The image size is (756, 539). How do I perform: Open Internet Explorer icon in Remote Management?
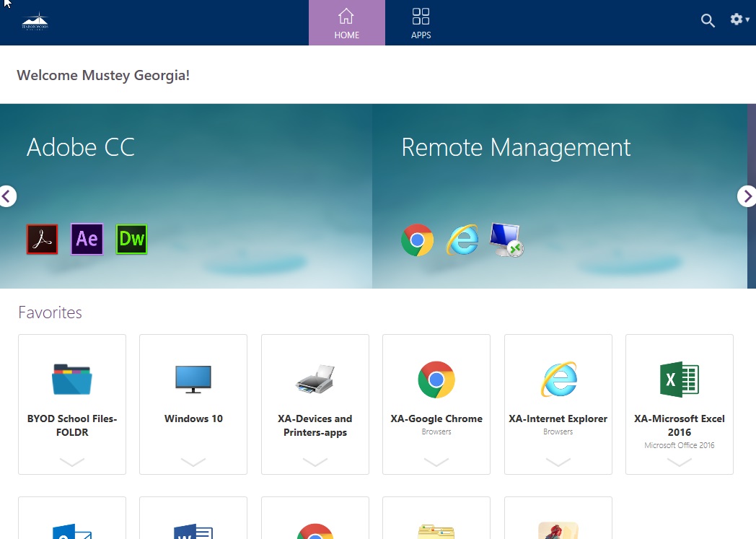click(x=462, y=240)
